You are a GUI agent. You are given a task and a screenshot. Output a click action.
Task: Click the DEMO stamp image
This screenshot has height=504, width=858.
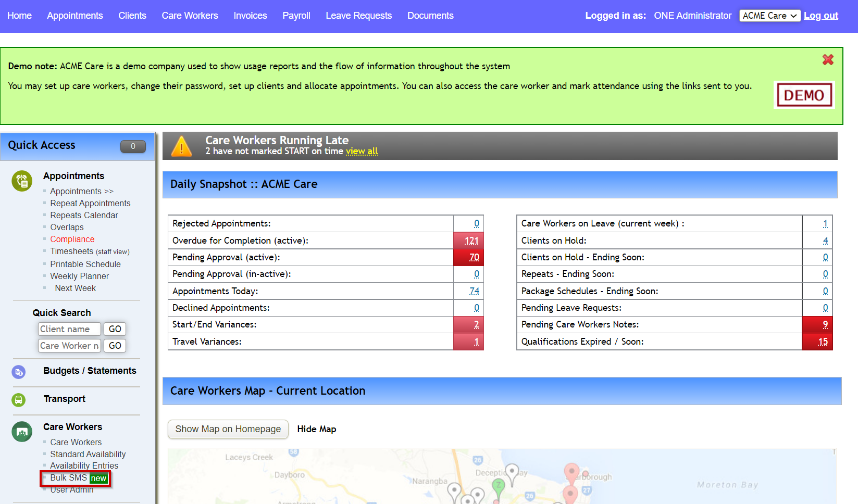(804, 95)
